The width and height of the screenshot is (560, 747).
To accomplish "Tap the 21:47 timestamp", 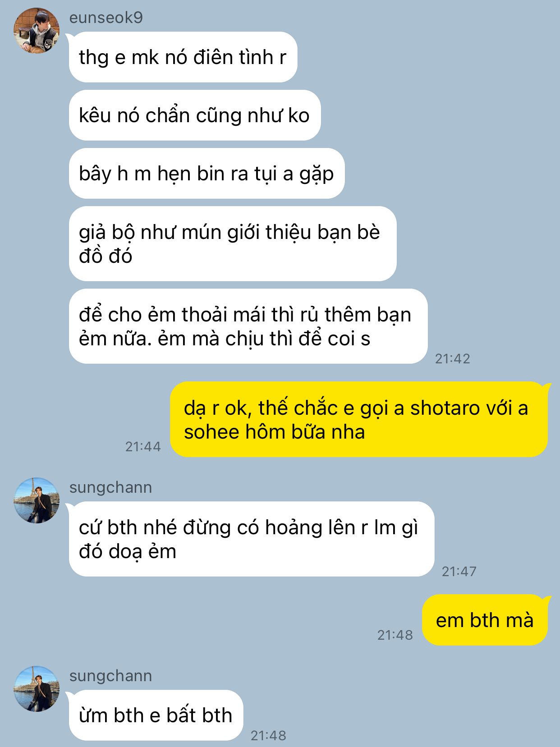I will [x=459, y=571].
